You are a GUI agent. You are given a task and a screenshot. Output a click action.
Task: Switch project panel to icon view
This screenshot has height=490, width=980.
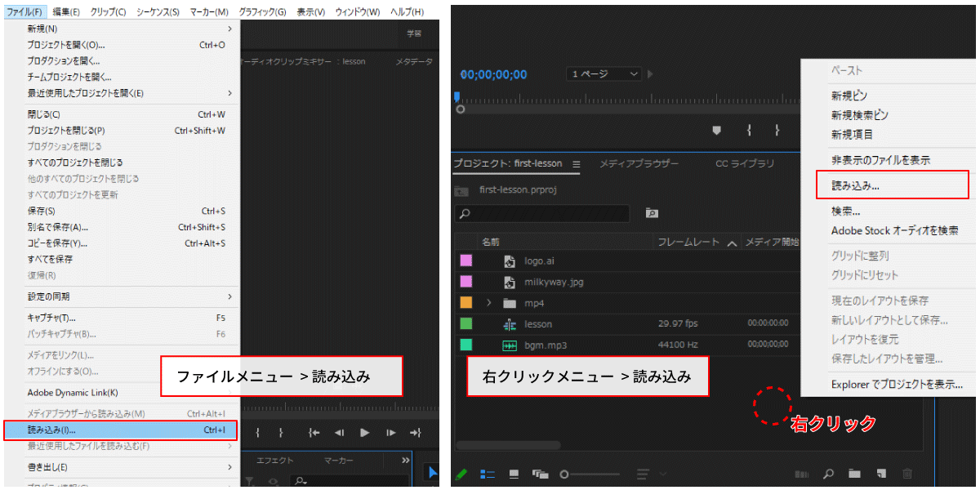tap(514, 474)
